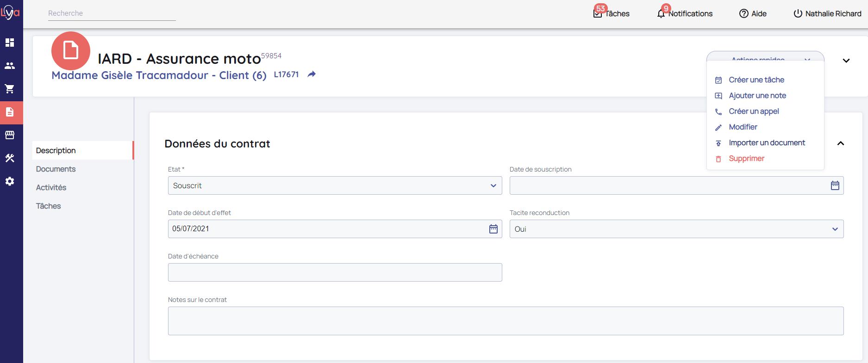
Task: Open calendar picker for Date de début d'effet
Action: (493, 229)
